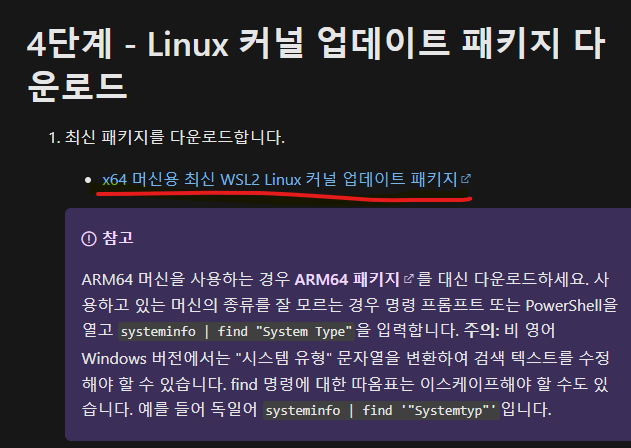Image resolution: width=631 pixels, height=448 pixels.
Task: Open the x64 WSL2 Linux kernel update package link
Action: [280, 179]
